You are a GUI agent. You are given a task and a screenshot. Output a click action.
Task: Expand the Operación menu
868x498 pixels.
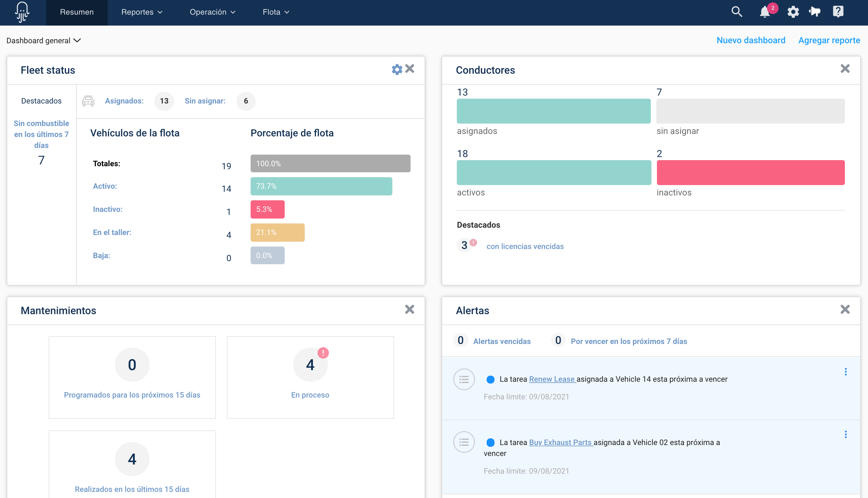click(x=213, y=12)
